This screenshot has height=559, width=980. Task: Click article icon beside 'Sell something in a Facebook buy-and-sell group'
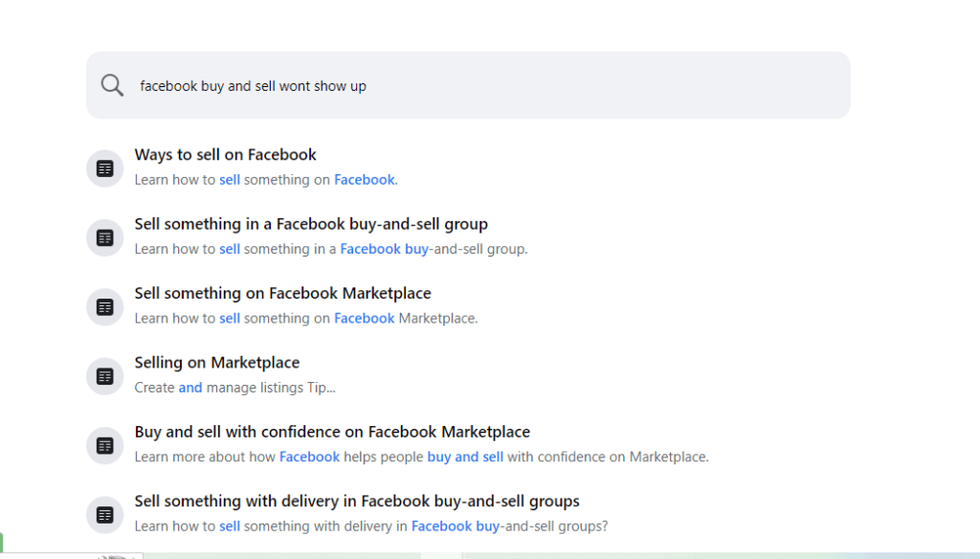click(105, 237)
